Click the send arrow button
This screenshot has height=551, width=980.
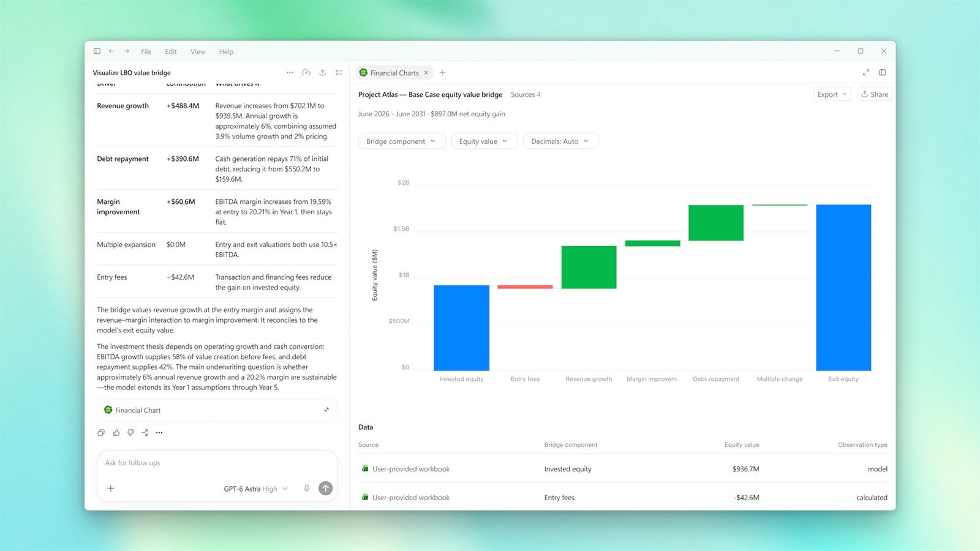click(326, 489)
